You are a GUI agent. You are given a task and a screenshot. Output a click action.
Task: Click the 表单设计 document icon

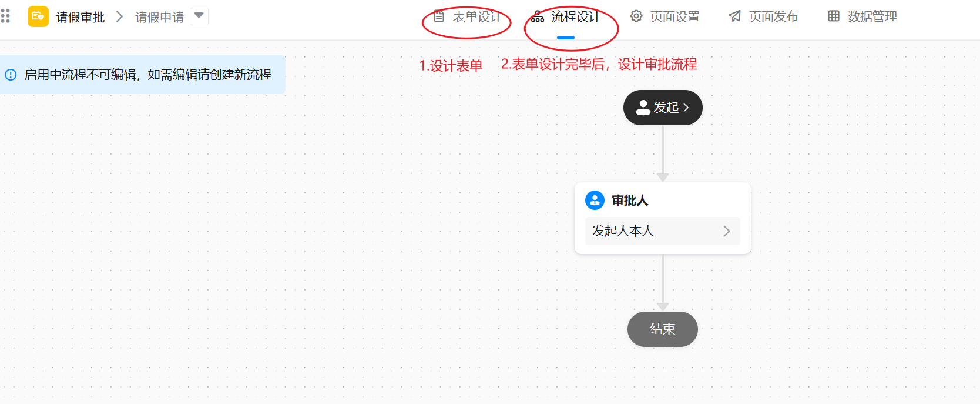click(x=439, y=16)
